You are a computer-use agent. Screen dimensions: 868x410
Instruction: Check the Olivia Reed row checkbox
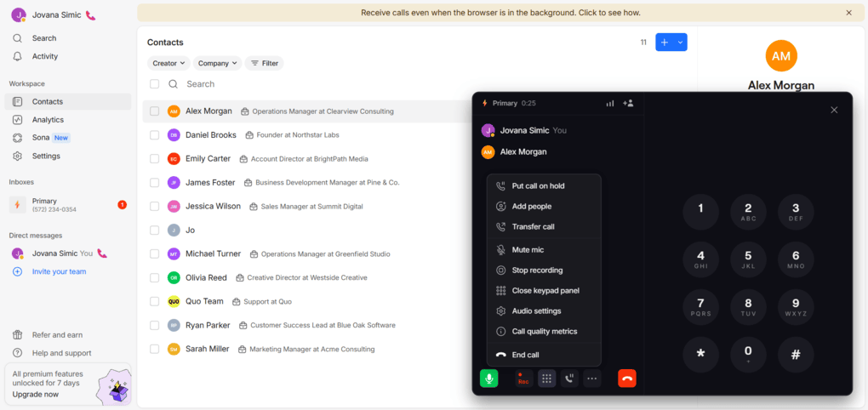point(154,278)
